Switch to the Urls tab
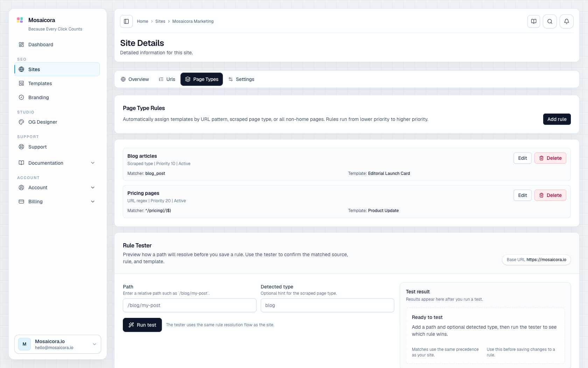Viewport: 588px width, 368px height. pyautogui.click(x=167, y=79)
